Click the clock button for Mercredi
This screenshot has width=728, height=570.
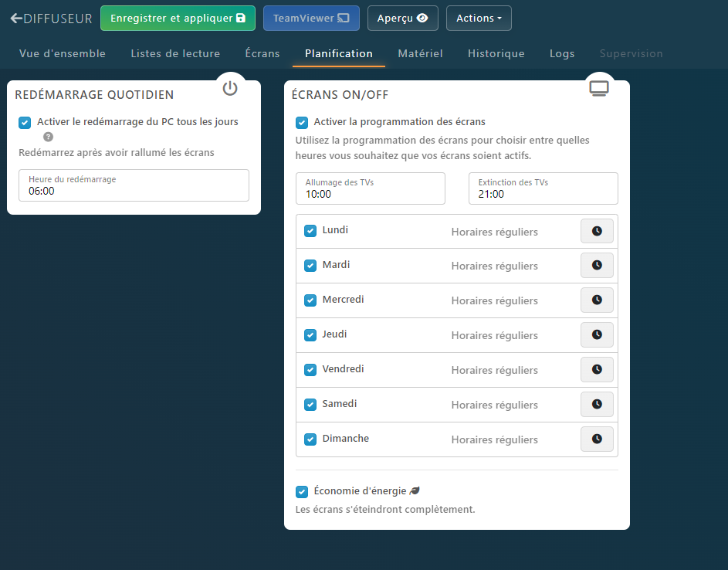point(597,300)
